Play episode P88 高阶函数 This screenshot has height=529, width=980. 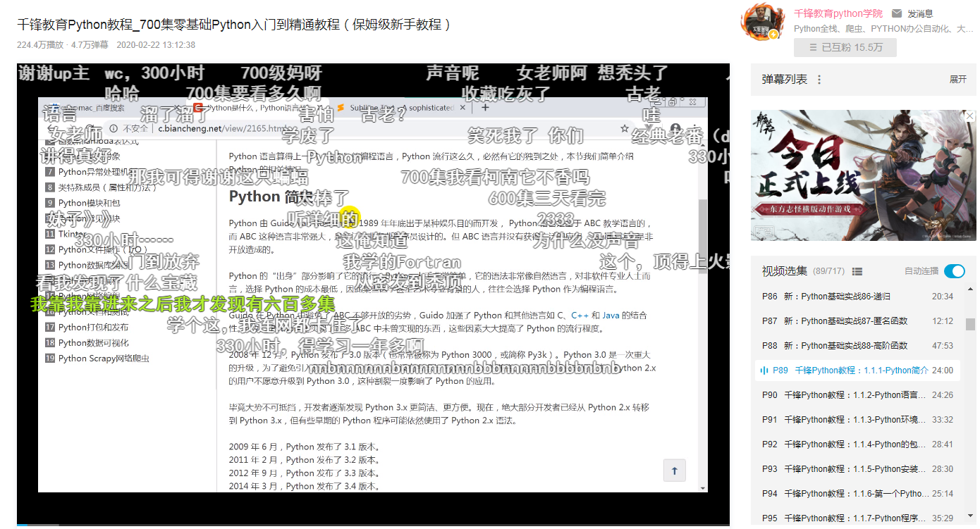[858, 346]
